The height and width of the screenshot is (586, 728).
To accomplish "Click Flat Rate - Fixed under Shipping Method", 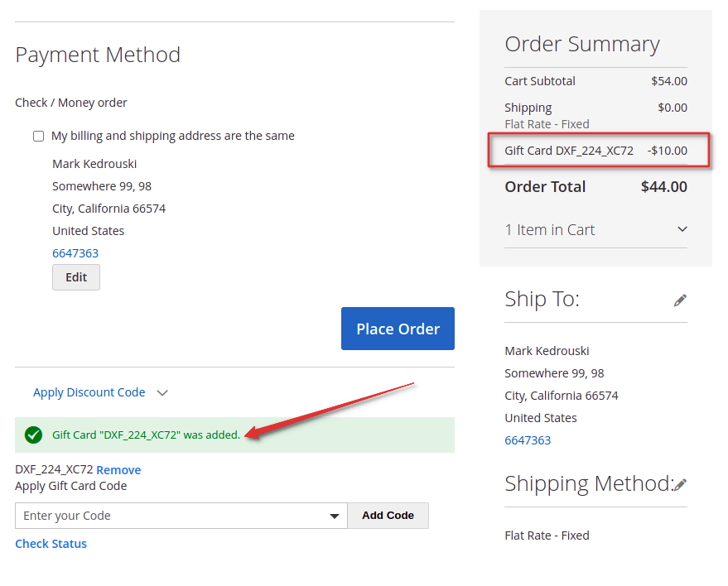I will click(547, 536).
